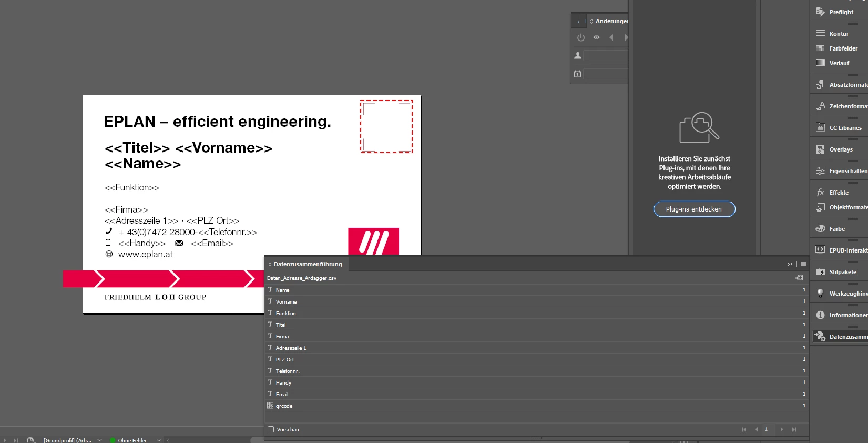The height and width of the screenshot is (443, 868).
Task: Go to next record button
Action: coord(782,429)
